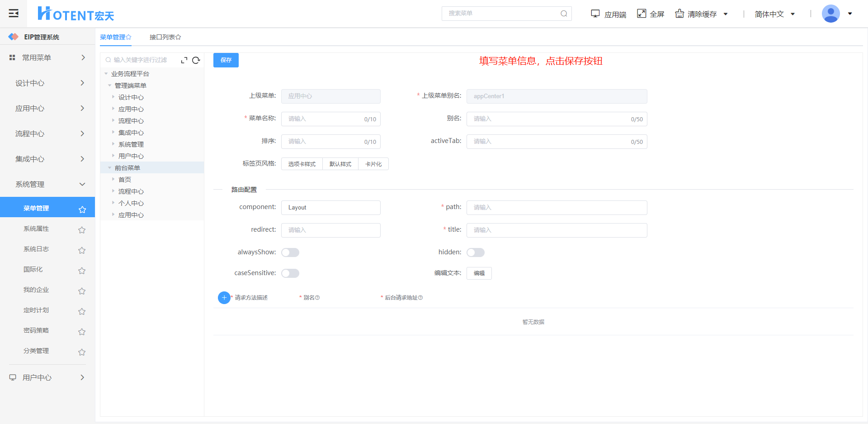This screenshot has height=424, width=868.
Task: Click the blue 保存 button
Action: point(226,60)
